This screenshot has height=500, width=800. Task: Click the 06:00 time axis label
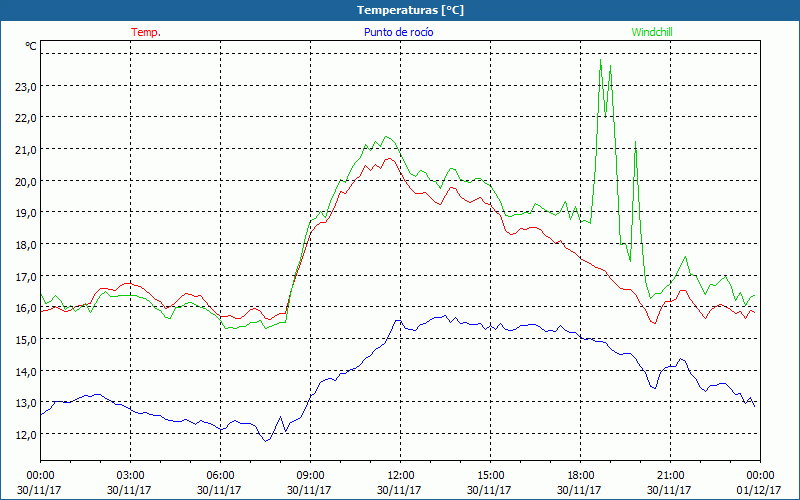[220, 475]
